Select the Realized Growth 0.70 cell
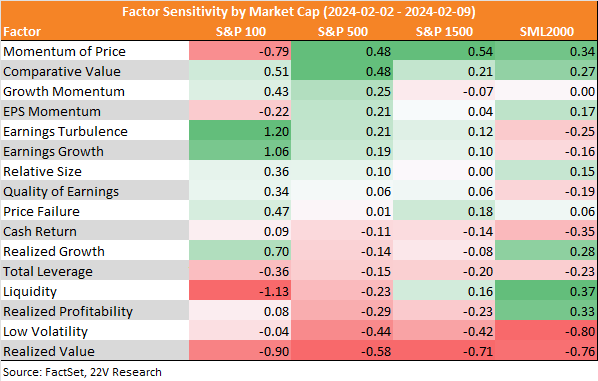Image resolution: width=598 pixels, height=381 pixels. pyautogui.click(x=240, y=250)
